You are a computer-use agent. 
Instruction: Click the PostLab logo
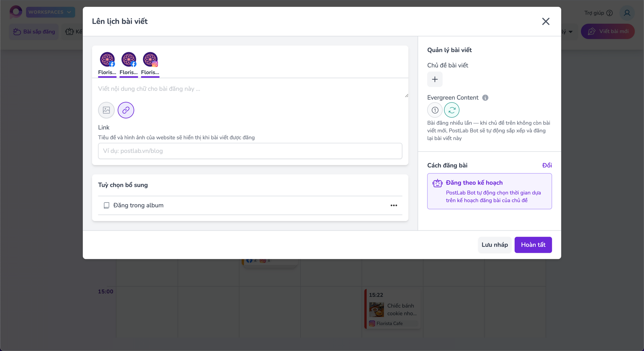(x=16, y=12)
